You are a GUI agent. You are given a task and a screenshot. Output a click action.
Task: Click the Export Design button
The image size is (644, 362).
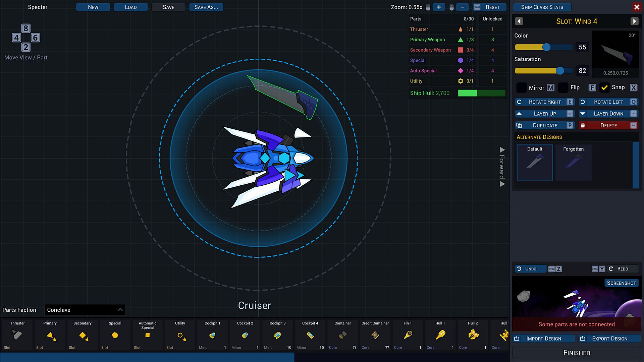coord(609,339)
